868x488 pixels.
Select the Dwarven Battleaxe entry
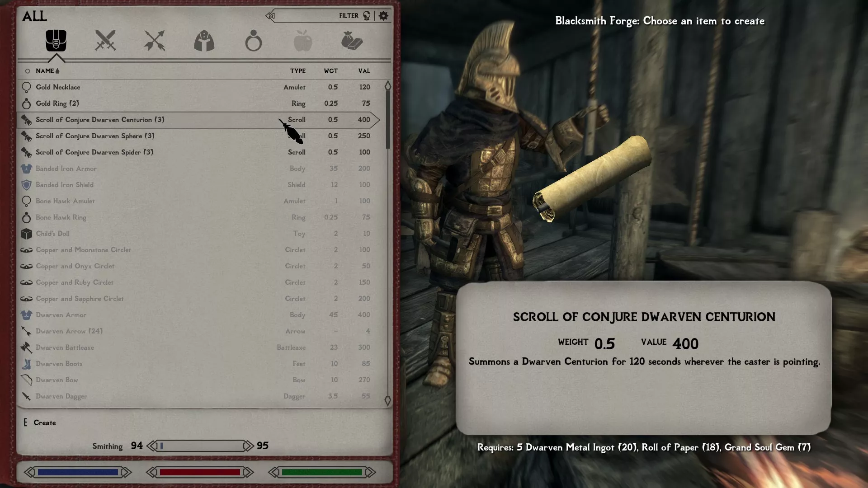pos(198,347)
